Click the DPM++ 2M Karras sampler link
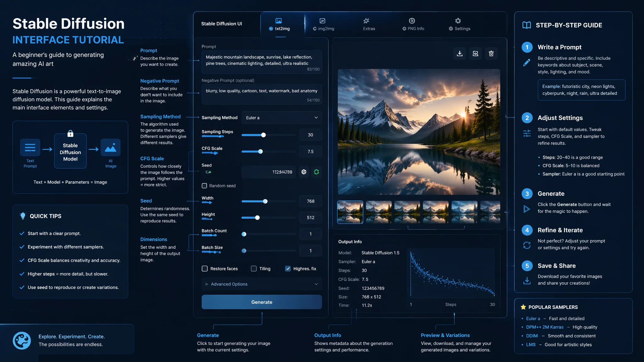The height and width of the screenshot is (362, 644). pyautogui.click(x=545, y=327)
